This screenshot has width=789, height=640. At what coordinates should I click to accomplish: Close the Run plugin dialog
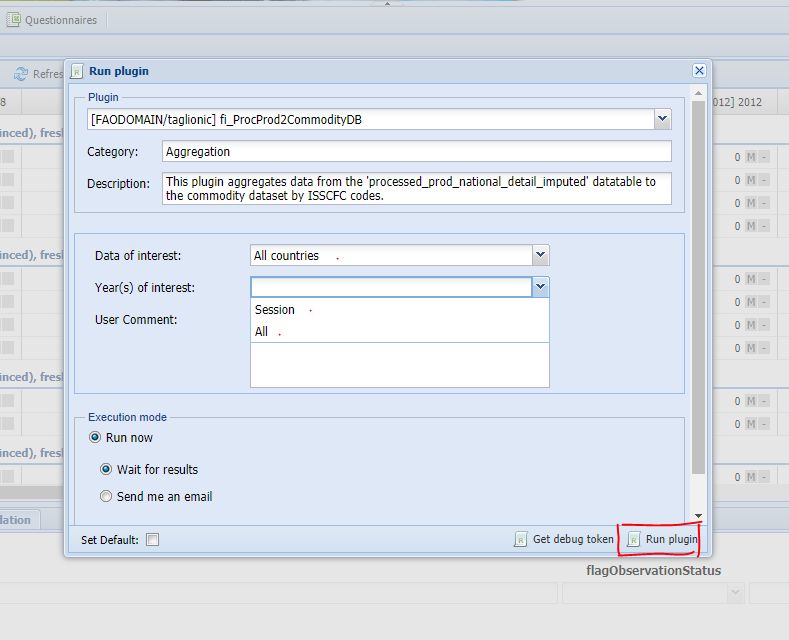coord(699,71)
